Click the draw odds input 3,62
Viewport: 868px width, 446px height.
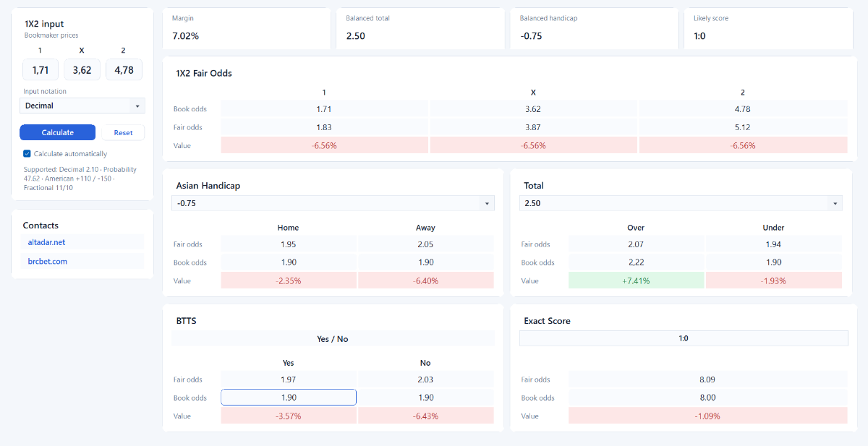coord(82,70)
